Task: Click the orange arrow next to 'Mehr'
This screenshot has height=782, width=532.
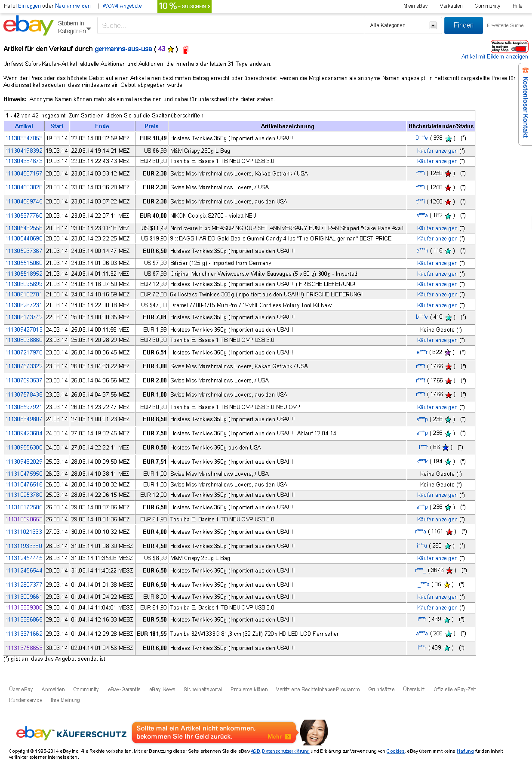Action: [x=288, y=737]
